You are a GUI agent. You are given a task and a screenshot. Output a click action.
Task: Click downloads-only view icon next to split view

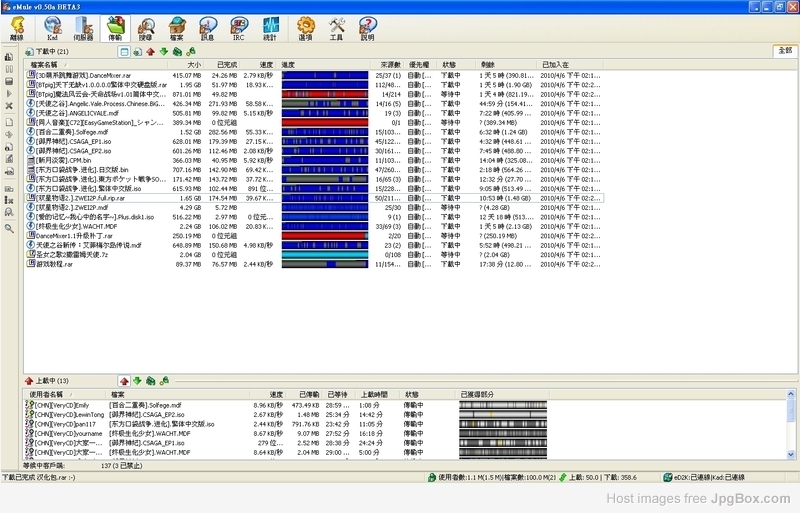pos(137,52)
